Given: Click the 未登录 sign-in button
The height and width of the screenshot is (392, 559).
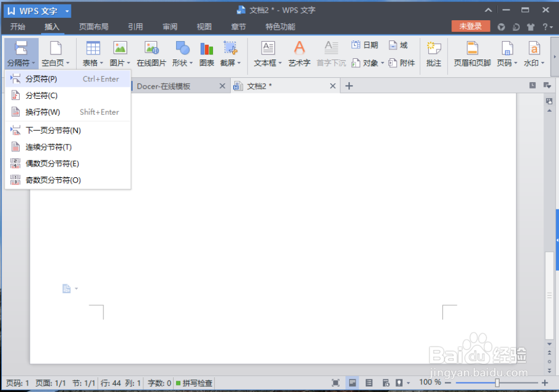Looking at the screenshot, I should click(x=470, y=26).
